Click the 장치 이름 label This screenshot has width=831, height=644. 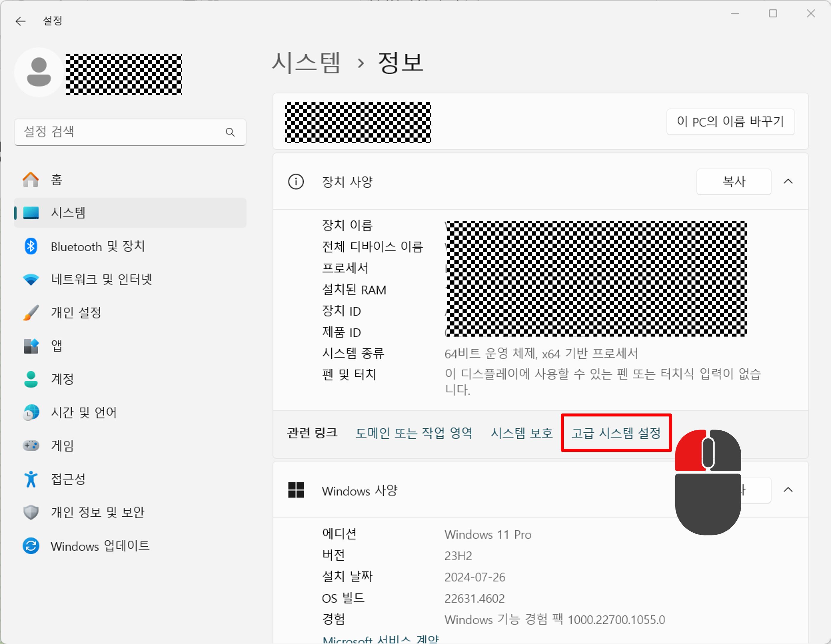tap(347, 225)
